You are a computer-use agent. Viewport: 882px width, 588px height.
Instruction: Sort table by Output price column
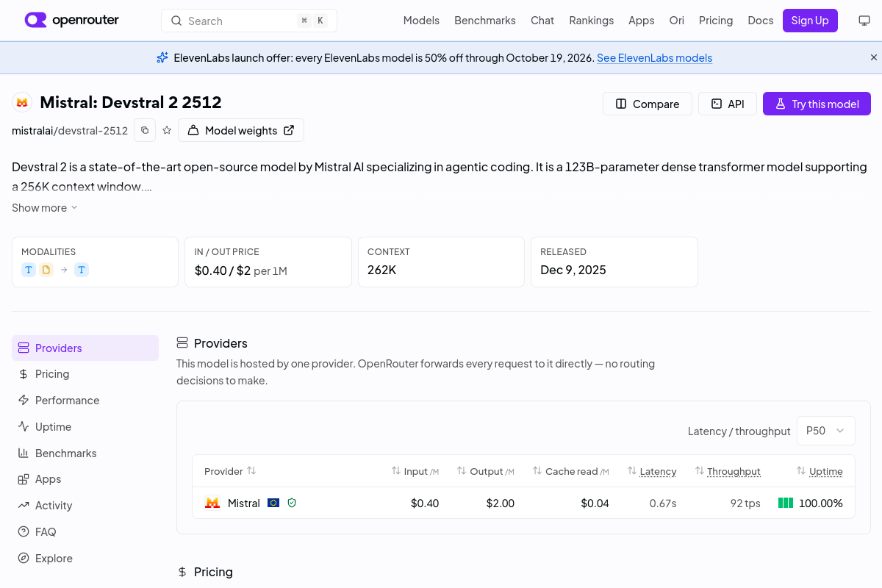point(486,471)
